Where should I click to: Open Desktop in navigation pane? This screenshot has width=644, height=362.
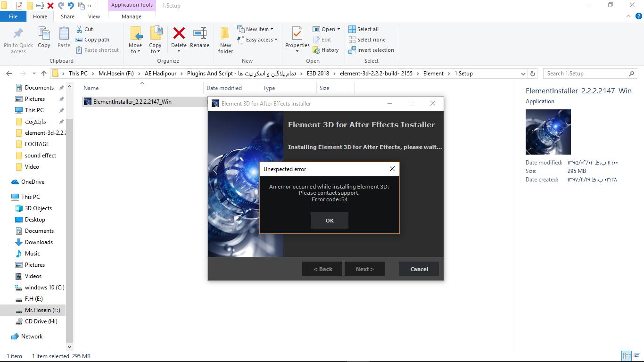click(35, 220)
